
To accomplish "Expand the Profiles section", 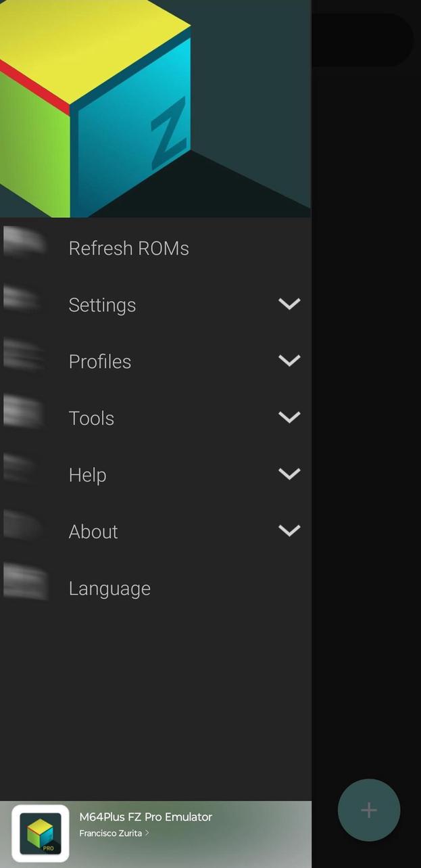I will (x=289, y=361).
